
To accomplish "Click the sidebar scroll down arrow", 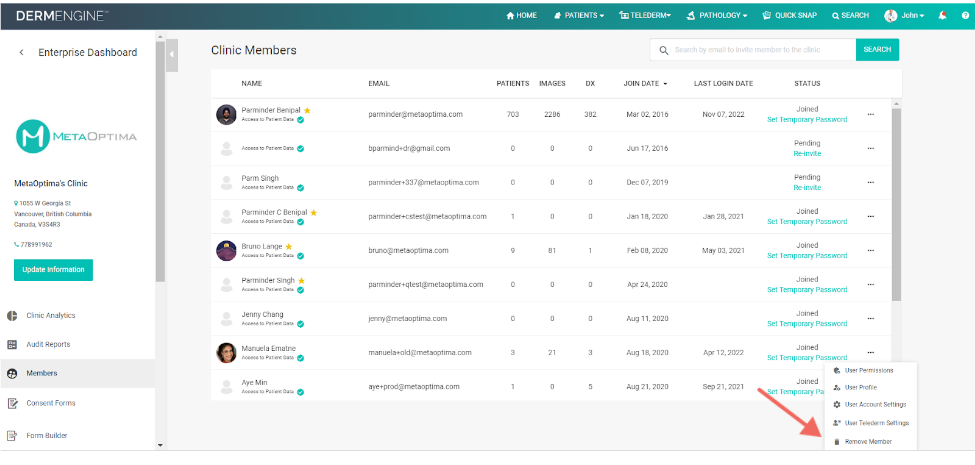I will pyautogui.click(x=160, y=445).
